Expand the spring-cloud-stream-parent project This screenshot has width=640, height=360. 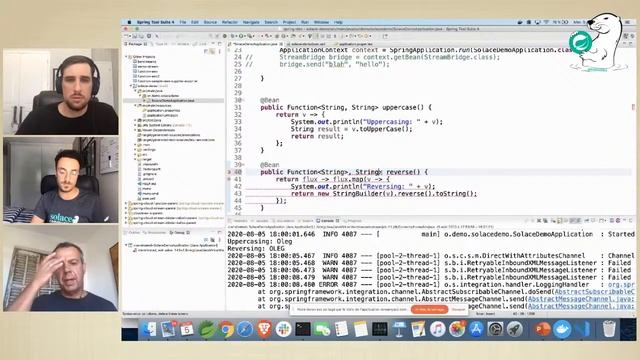(x=127, y=208)
